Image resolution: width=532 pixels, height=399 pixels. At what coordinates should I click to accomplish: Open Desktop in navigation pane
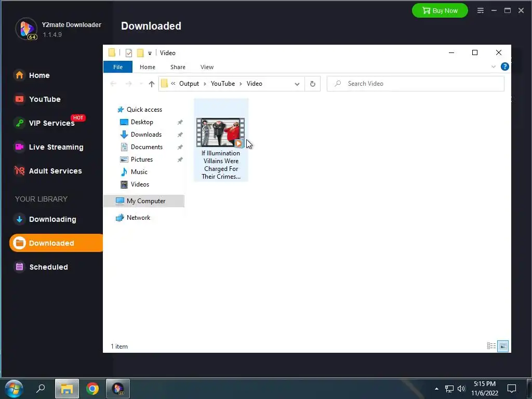click(142, 122)
